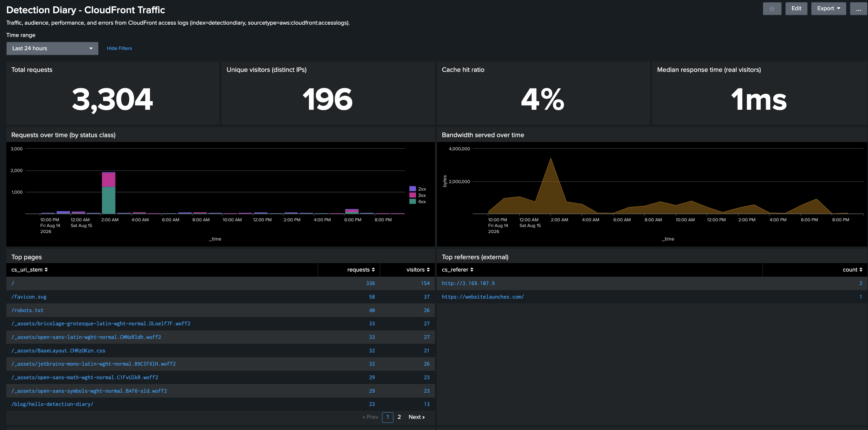
Task: Click the Edit dashboard button
Action: (x=796, y=9)
